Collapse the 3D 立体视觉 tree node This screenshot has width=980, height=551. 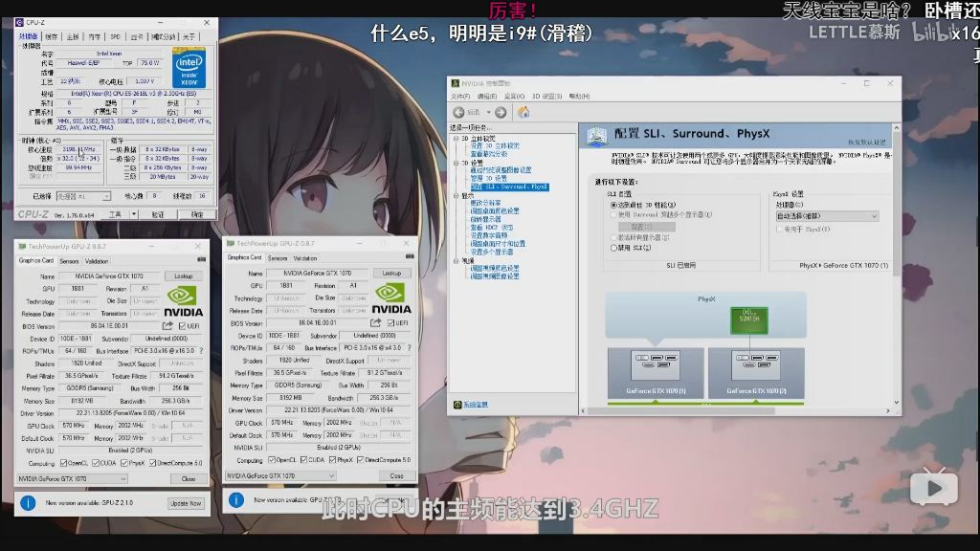[457, 139]
